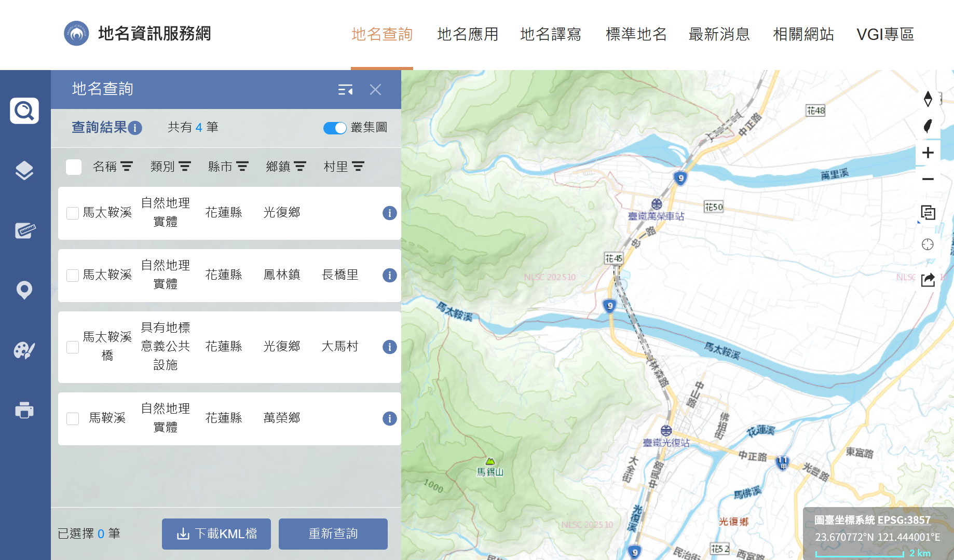Click the 重新查詢 button

pyautogui.click(x=333, y=534)
